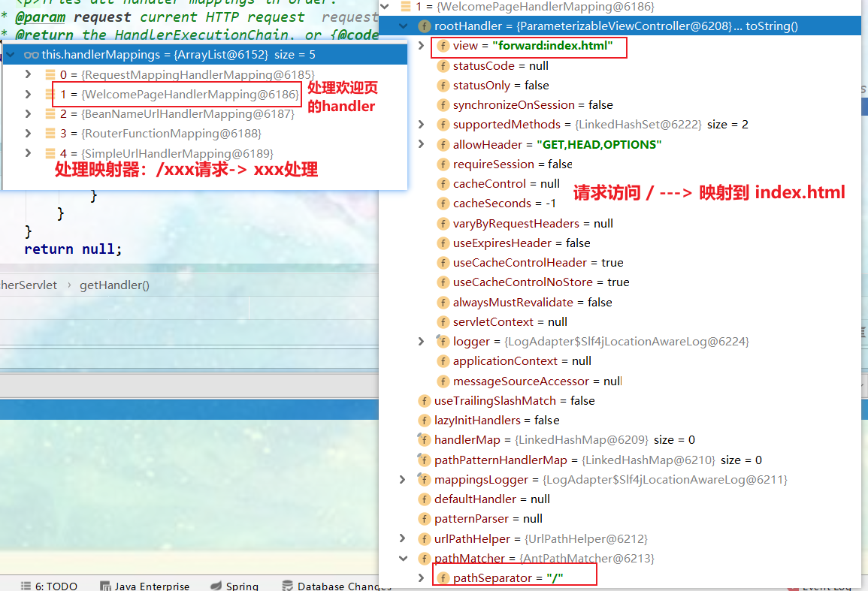The width and height of the screenshot is (868, 591).
Task: Select the useCacheControlNoStore = true row
Action: [x=533, y=282]
